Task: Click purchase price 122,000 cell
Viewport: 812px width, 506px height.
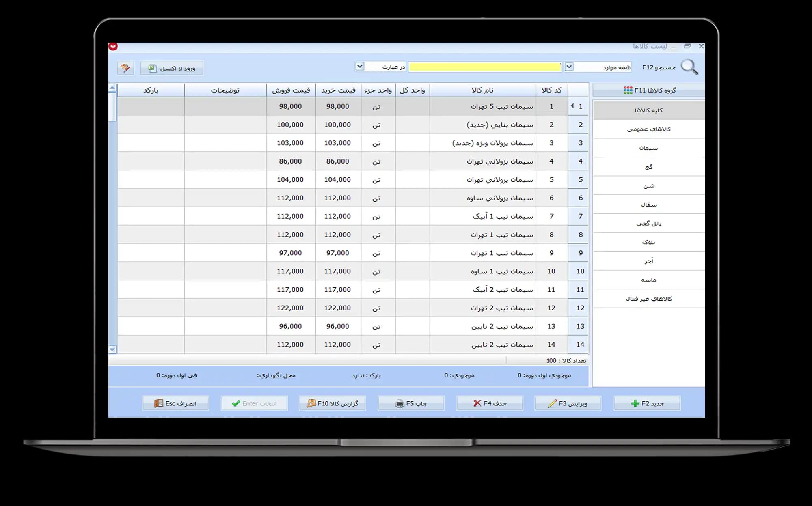Action: (x=338, y=308)
